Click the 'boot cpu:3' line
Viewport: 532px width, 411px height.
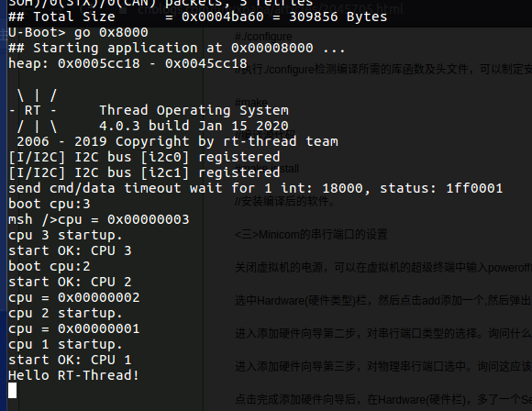pyautogui.click(x=50, y=204)
